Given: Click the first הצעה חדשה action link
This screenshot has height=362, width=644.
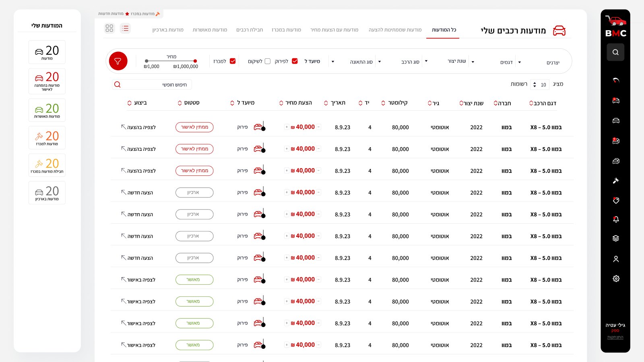Looking at the screenshot, I should pos(137,193).
